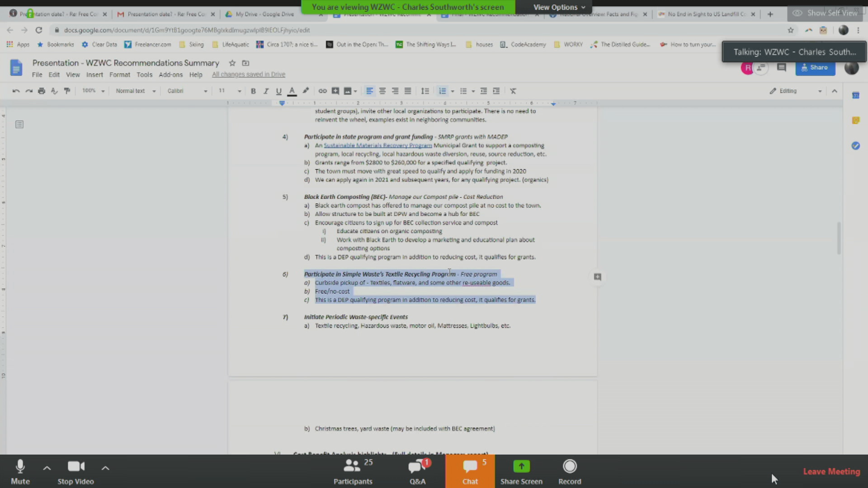Click the Undo icon in Docs toolbar
This screenshot has width=868, height=488.
click(x=16, y=91)
